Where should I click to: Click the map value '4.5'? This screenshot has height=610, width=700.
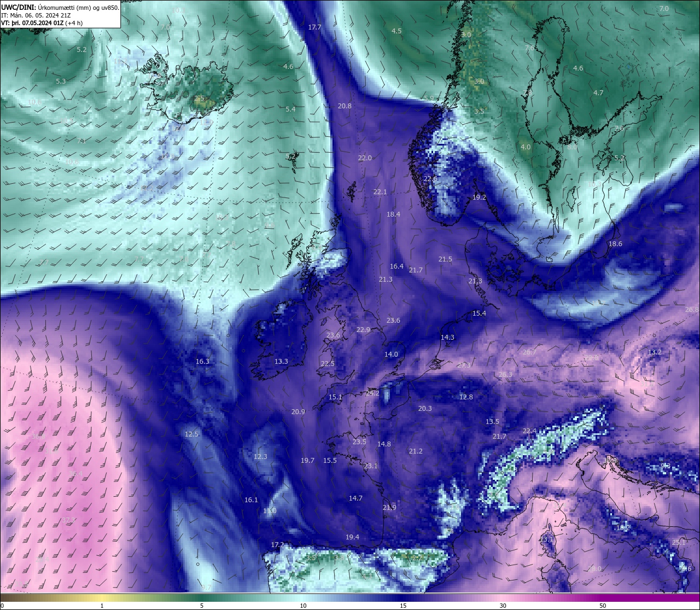(x=396, y=31)
